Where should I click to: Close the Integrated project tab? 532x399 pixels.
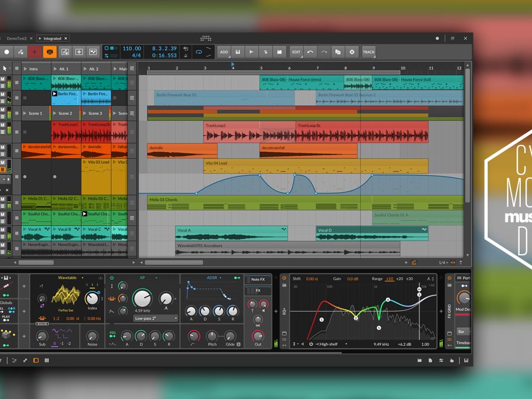[x=66, y=38]
